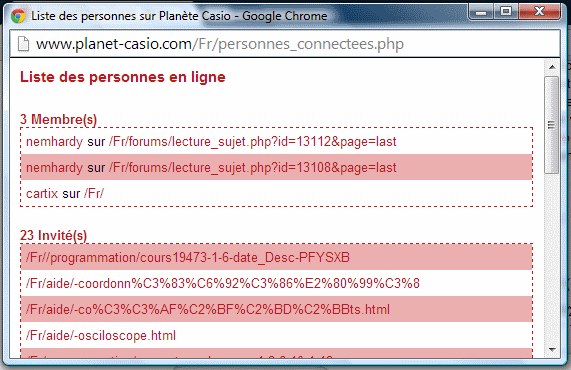This screenshot has height=370, width=571.
Task: Open the programmation/cours19473 guest link
Action: 188,258
